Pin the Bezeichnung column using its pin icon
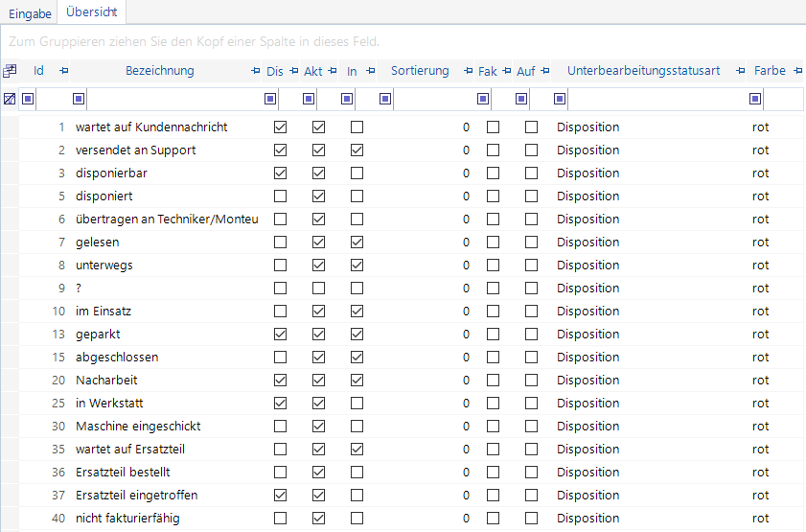806x532 pixels. pyautogui.click(x=255, y=71)
